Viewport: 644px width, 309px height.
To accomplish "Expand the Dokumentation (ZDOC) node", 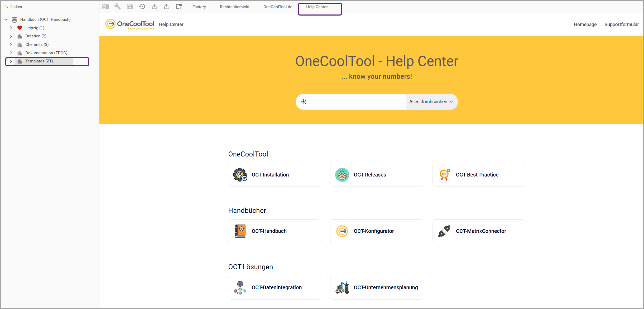I will pyautogui.click(x=11, y=53).
